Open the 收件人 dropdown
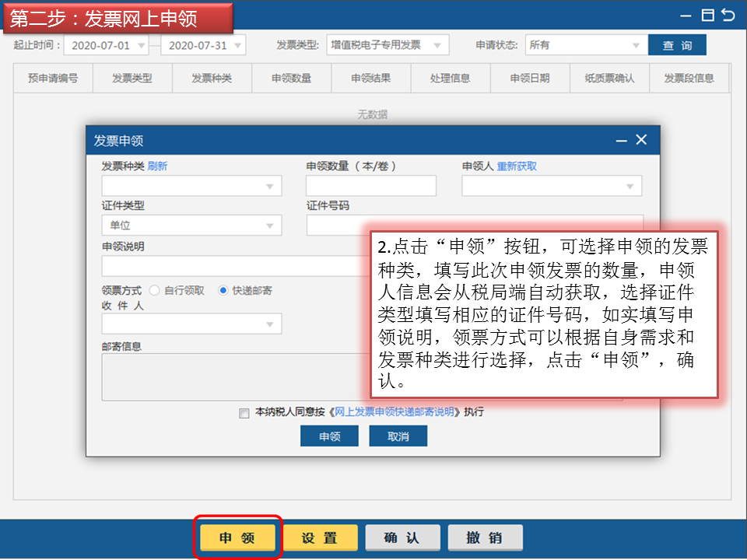The height and width of the screenshot is (560, 747). point(191,324)
